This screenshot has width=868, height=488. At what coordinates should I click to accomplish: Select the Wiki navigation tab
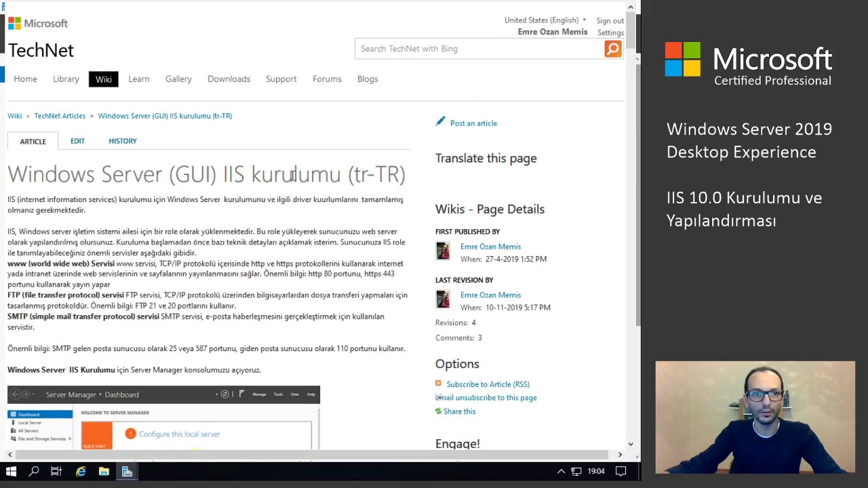(x=104, y=79)
